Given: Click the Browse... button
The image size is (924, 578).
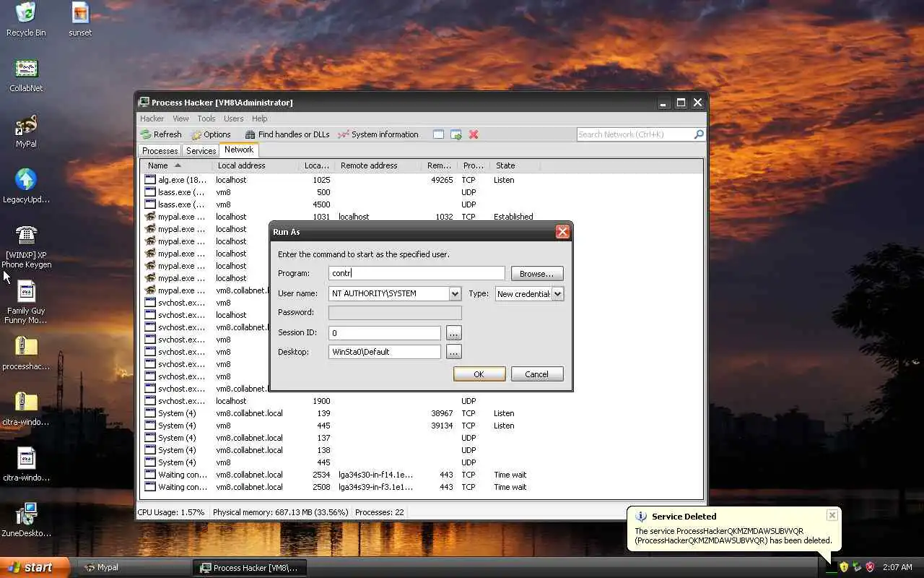Looking at the screenshot, I should coord(536,274).
